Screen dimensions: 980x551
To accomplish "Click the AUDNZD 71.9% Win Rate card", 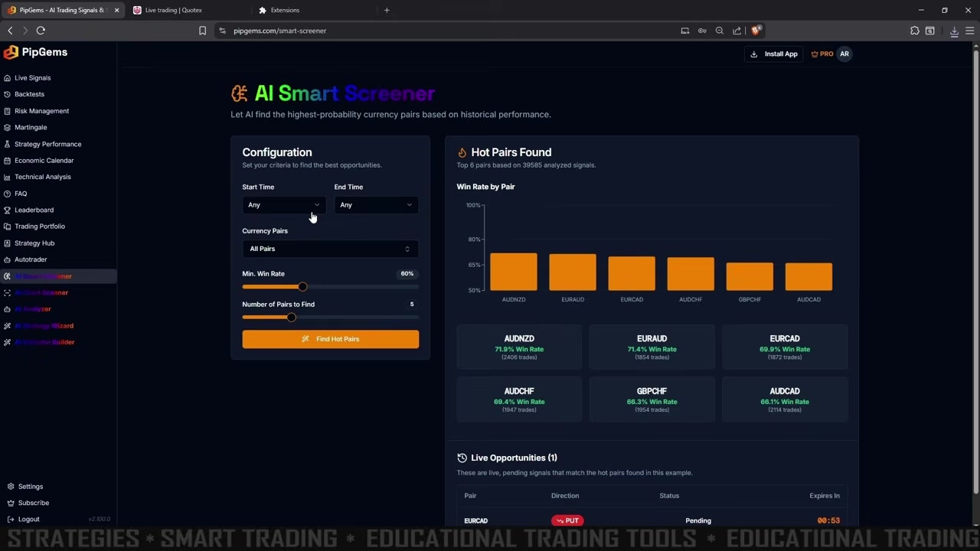I will (x=519, y=347).
